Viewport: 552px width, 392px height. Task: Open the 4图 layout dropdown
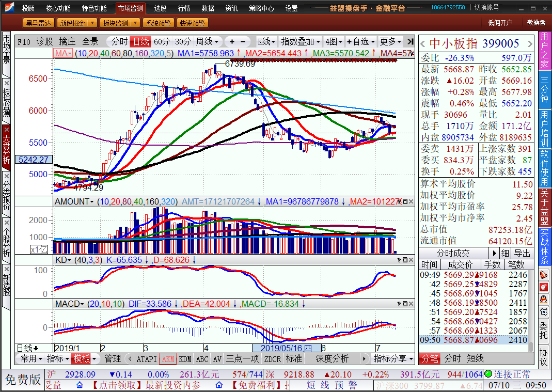[334, 41]
